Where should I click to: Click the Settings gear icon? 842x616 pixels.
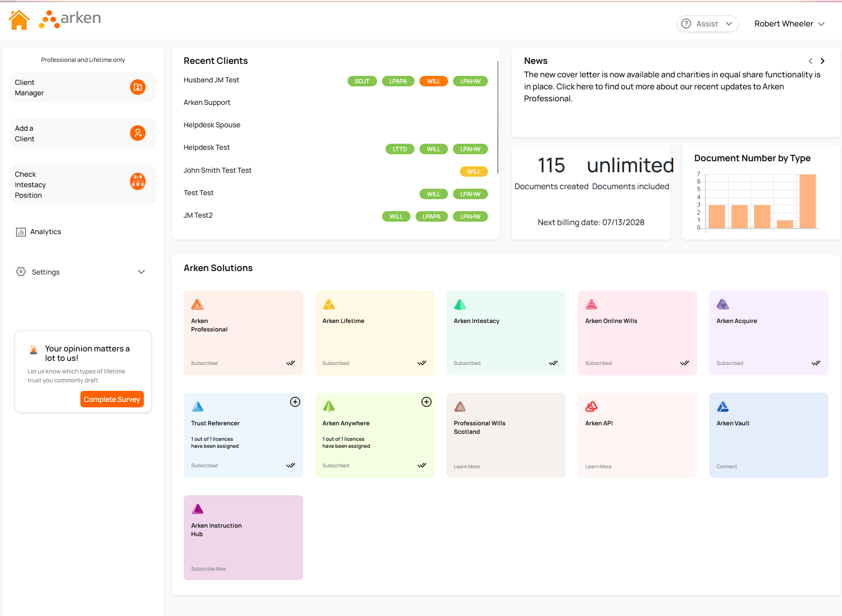pos(21,272)
